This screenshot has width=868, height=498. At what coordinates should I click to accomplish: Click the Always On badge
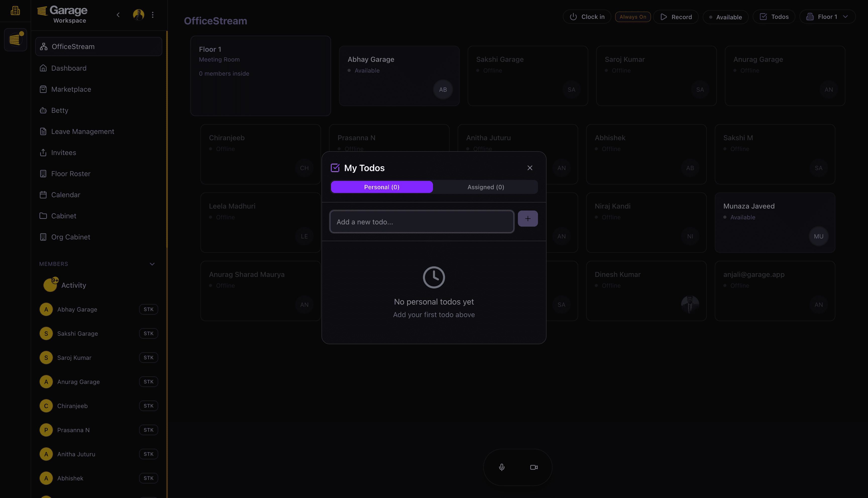(x=632, y=17)
